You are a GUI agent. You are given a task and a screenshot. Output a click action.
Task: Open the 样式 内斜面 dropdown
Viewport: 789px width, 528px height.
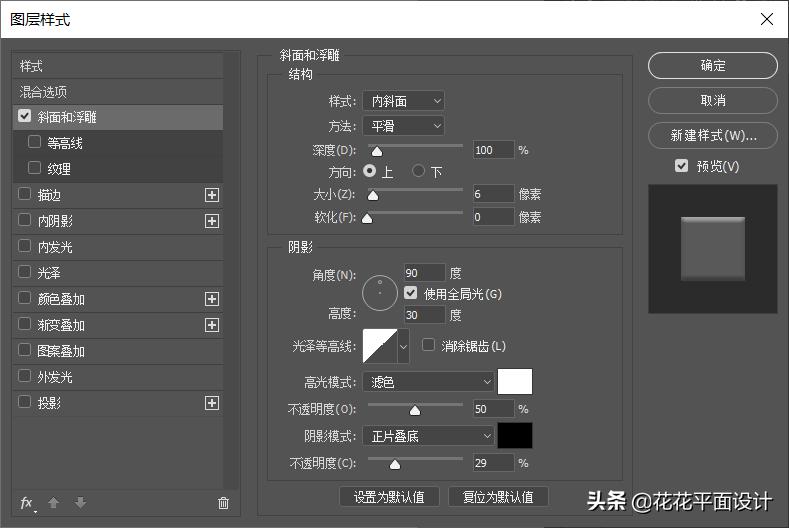404,101
